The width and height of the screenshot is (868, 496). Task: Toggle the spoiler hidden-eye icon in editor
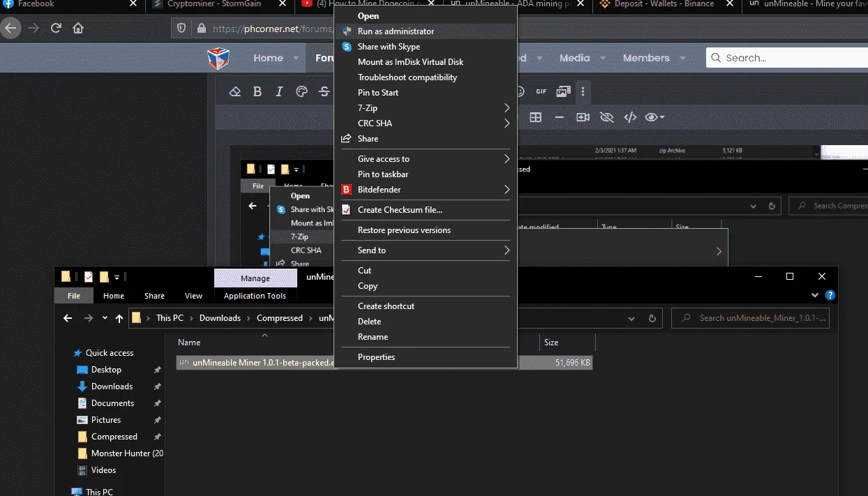click(x=606, y=117)
